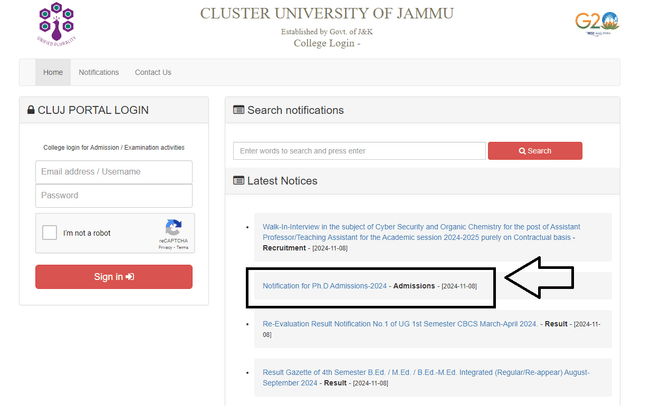
Task: Focus the Password input field
Action: pos(114,195)
